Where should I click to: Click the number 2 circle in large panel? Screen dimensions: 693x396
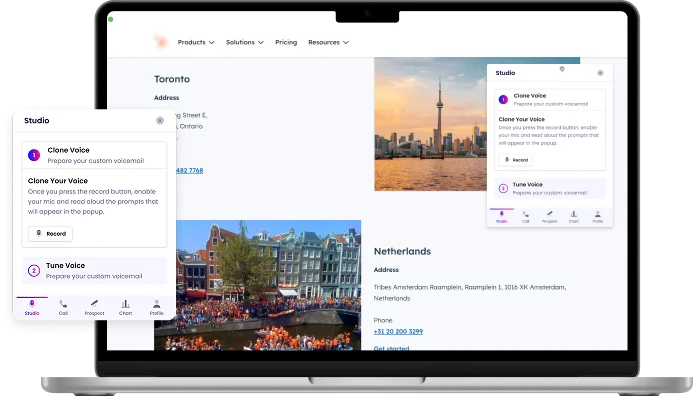pyautogui.click(x=34, y=270)
